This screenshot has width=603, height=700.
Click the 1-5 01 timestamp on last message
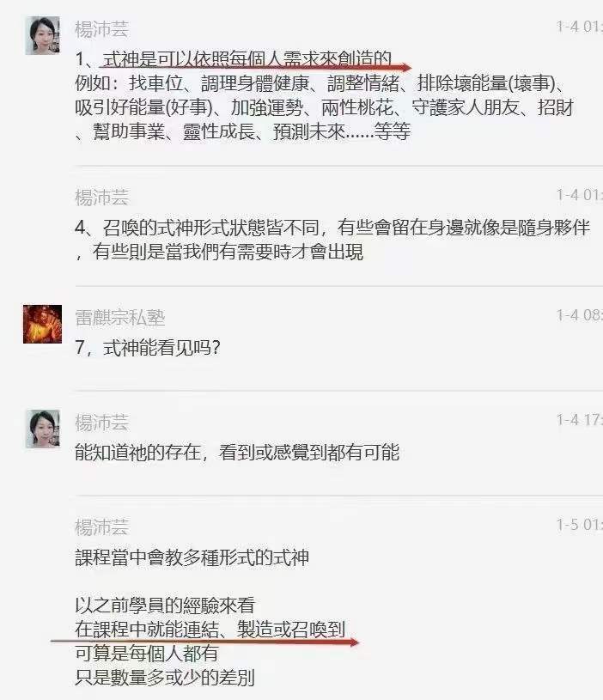pyautogui.click(x=579, y=525)
